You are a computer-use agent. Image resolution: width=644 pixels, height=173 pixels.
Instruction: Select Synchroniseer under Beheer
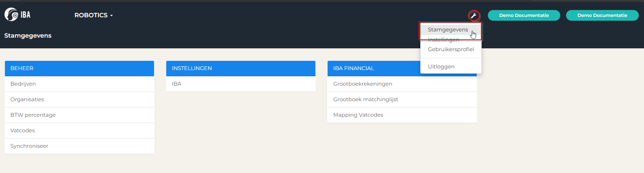[79, 146]
